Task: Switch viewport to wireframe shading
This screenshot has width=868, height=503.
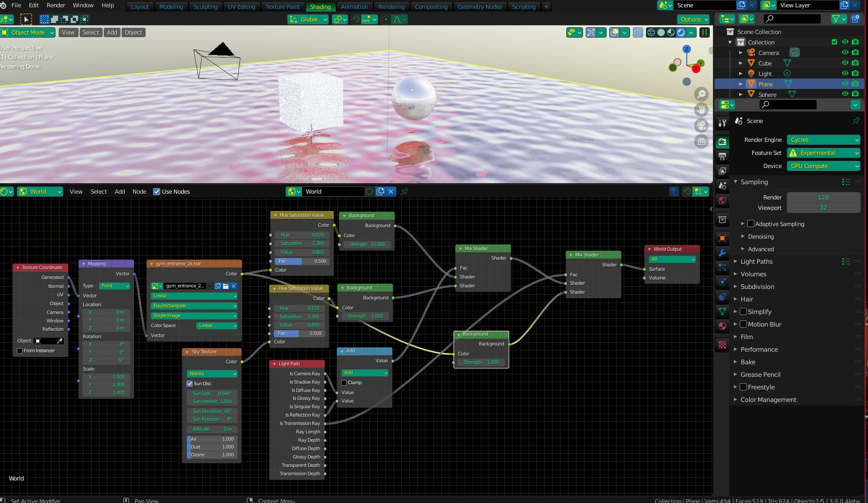Action: pyautogui.click(x=651, y=32)
